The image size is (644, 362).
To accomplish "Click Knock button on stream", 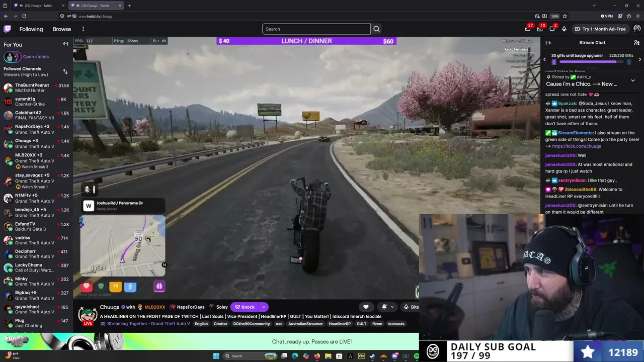I will [x=245, y=307].
